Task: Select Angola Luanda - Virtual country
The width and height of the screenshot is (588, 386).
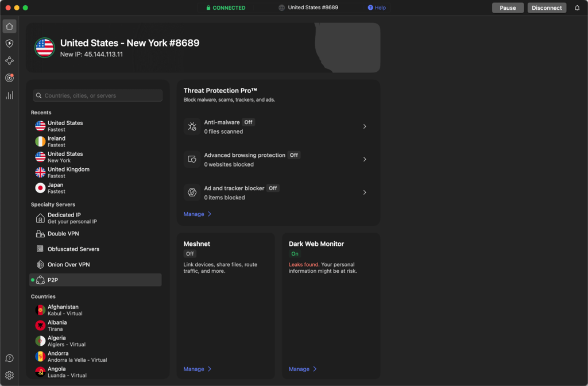Action: pos(96,372)
